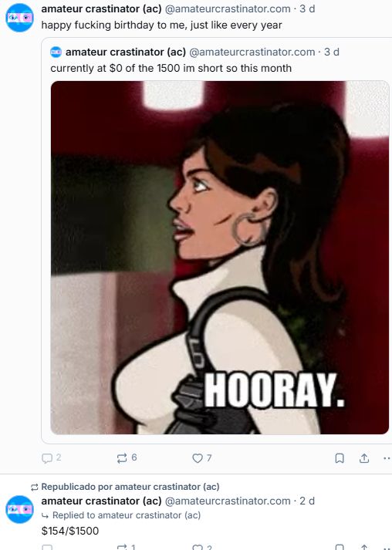Open the 2 d timestamp on the reply post
392x550 pixels.
[x=307, y=501]
